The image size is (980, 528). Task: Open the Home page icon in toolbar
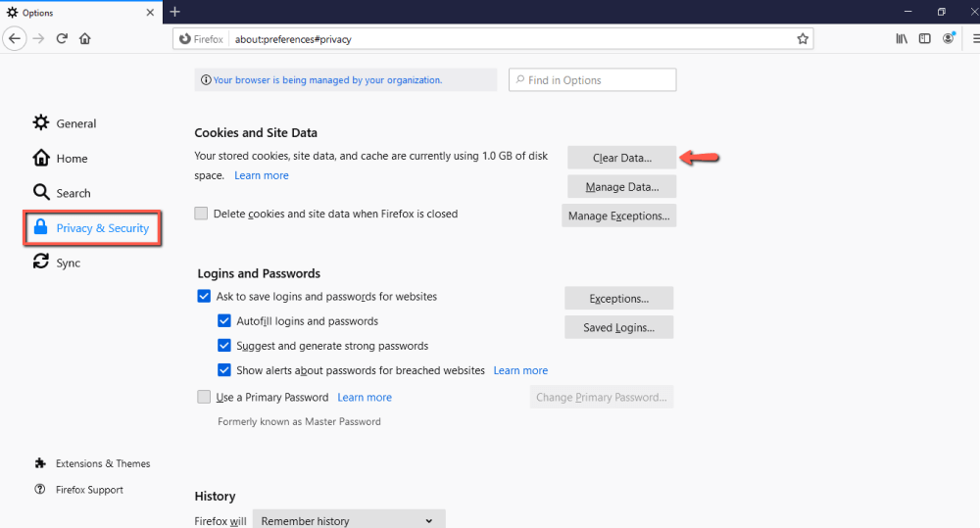85,39
